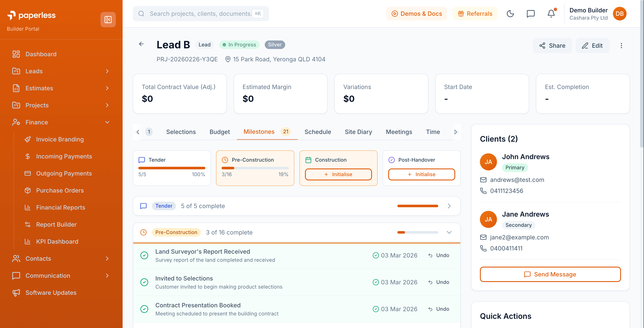Image resolution: width=644 pixels, height=328 pixels.
Task: Expand the Tender milestones row chevron
Action: click(x=449, y=206)
